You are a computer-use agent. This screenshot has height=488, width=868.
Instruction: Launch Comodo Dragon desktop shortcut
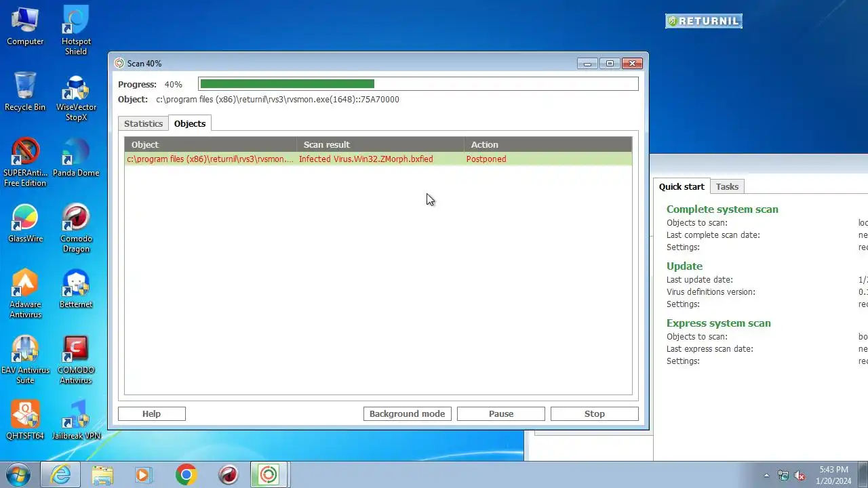[76, 228]
